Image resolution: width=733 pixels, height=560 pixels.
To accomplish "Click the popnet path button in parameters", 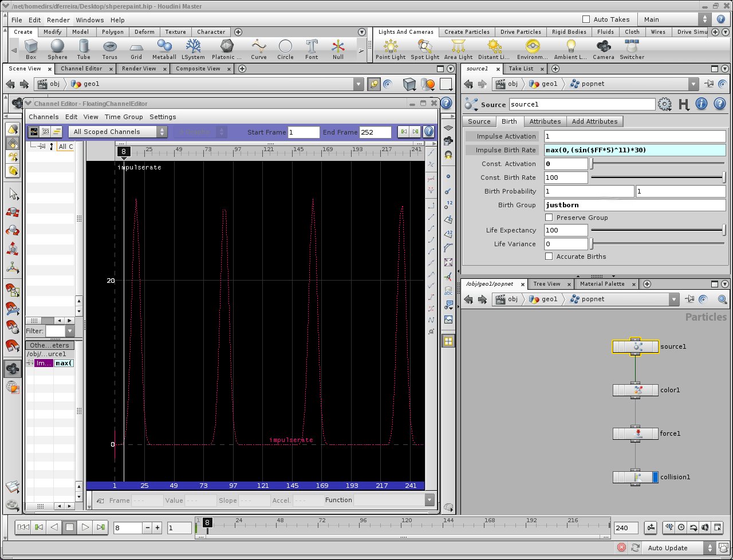I will [x=588, y=84].
